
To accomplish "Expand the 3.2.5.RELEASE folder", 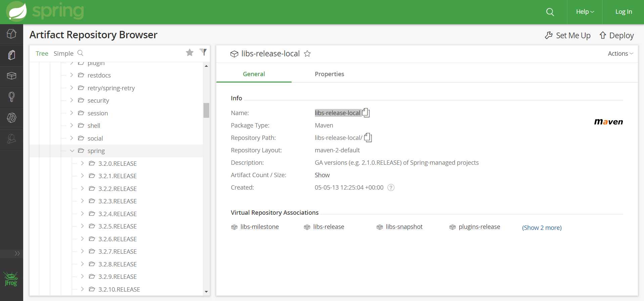I will coord(82,226).
